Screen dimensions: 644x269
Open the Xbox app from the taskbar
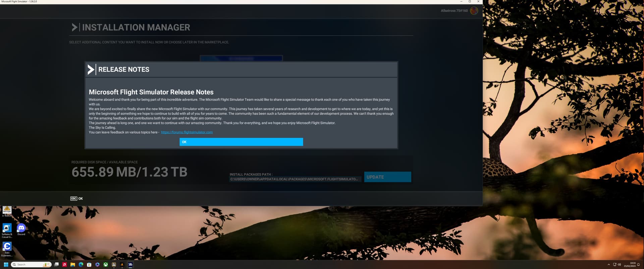click(x=106, y=265)
